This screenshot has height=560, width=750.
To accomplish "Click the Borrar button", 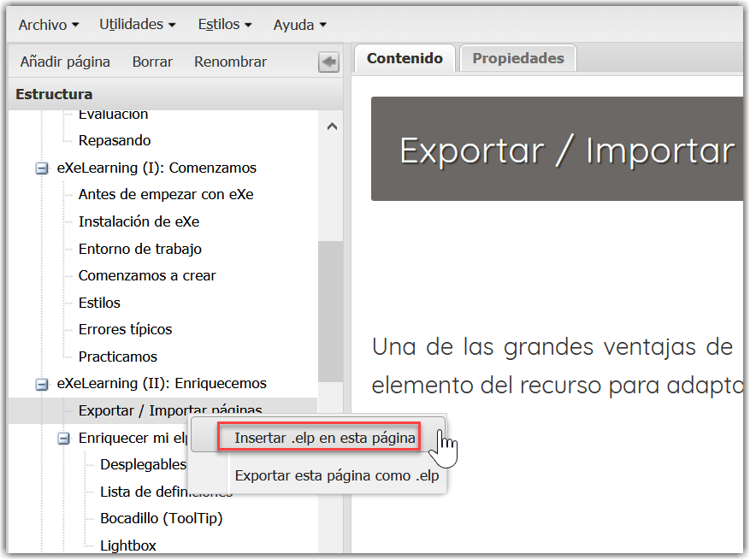I will coord(152,62).
